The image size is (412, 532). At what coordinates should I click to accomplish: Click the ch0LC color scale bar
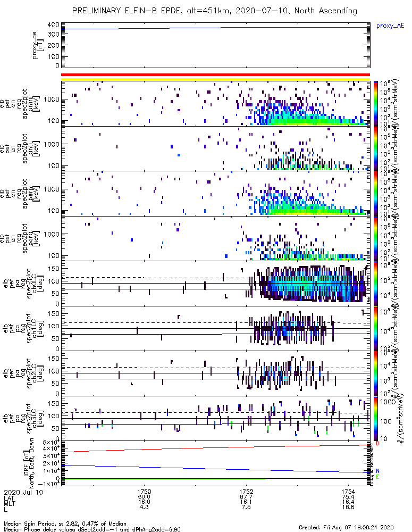tap(375, 284)
